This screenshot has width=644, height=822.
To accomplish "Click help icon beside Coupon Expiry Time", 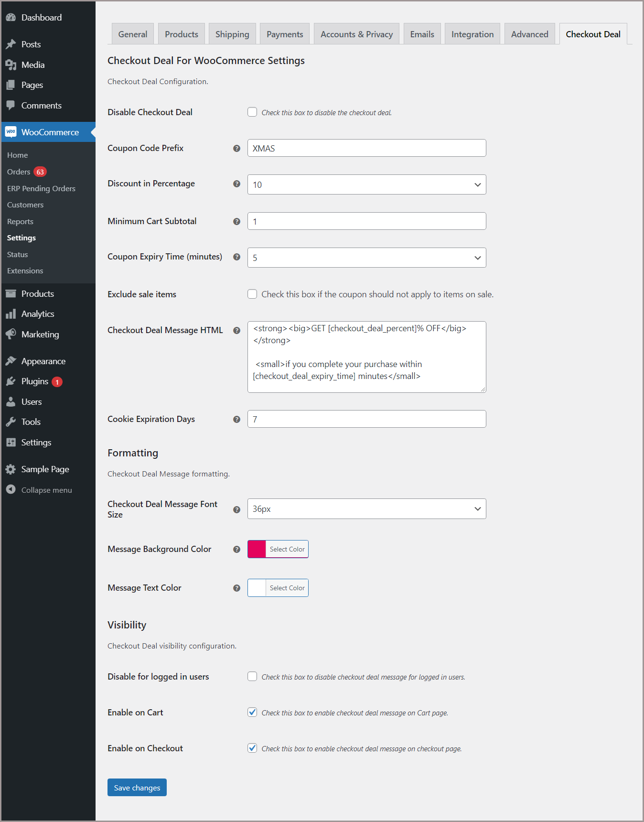I will coord(236,257).
